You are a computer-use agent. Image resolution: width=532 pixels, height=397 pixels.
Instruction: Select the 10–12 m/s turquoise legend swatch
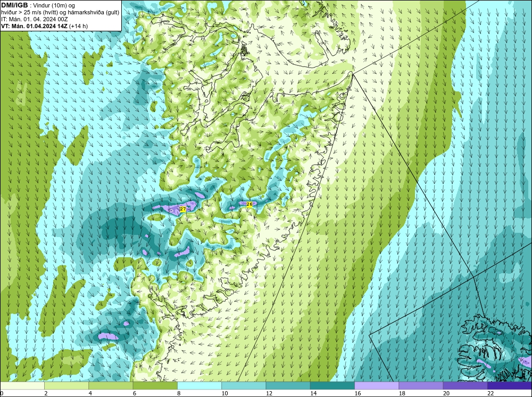(244, 385)
